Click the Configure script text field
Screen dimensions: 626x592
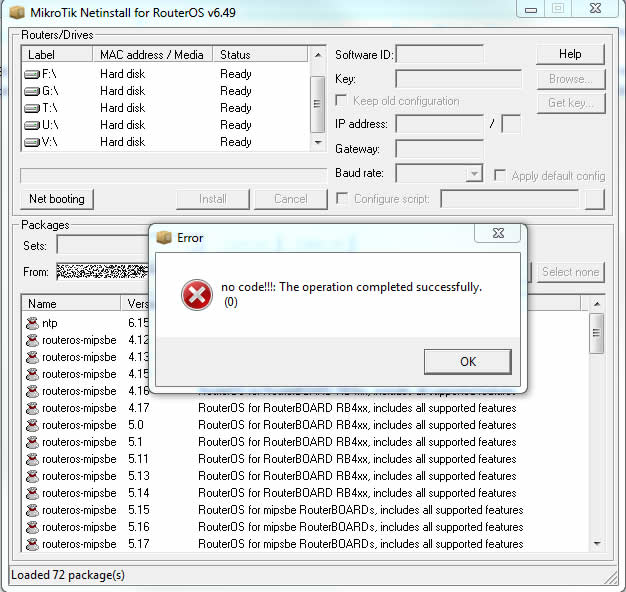pos(510,198)
